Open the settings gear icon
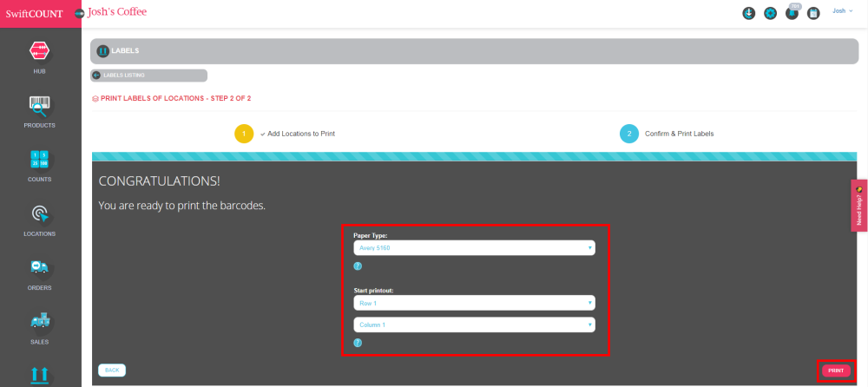Screen dimensions: 868x387 pyautogui.click(x=770, y=13)
